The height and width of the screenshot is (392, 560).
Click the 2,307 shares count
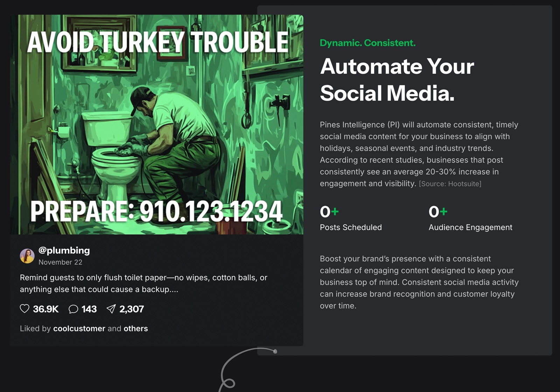(x=132, y=309)
